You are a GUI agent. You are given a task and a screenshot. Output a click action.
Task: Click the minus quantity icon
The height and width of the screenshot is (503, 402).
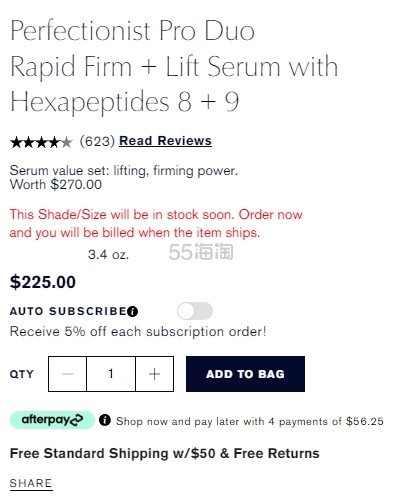[67, 374]
